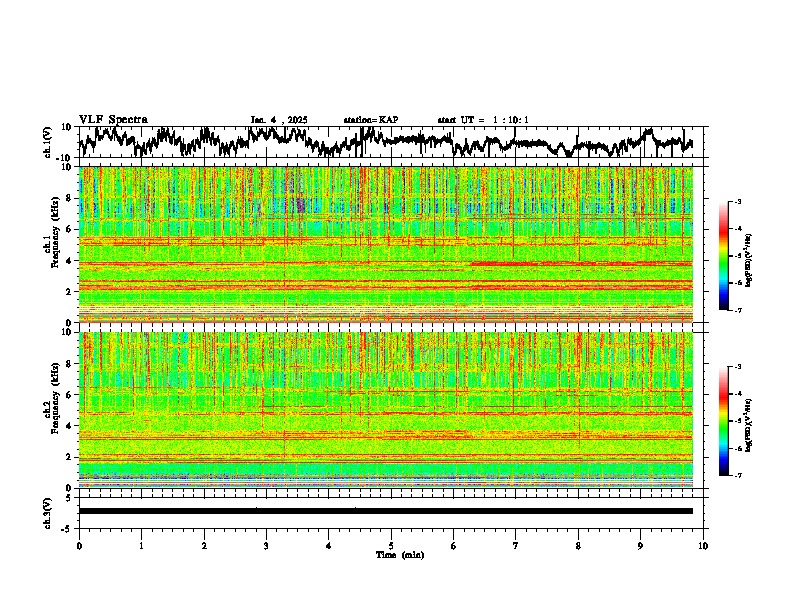This screenshot has height=612, width=792.
Task: Select the date text "Jan. 4, 2025"
Action: click(279, 120)
